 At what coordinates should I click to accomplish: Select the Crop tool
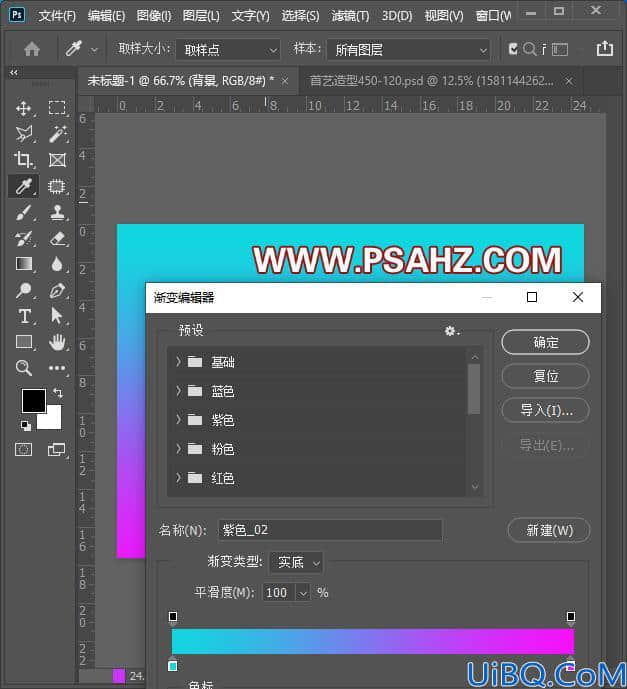point(23,160)
